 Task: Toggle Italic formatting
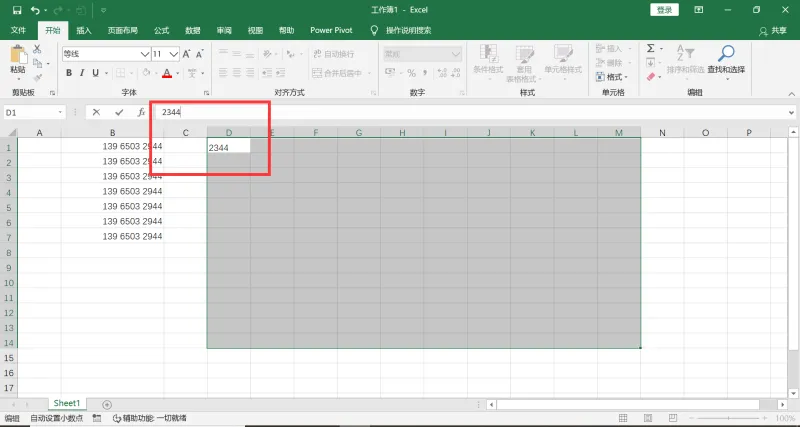[x=82, y=73]
